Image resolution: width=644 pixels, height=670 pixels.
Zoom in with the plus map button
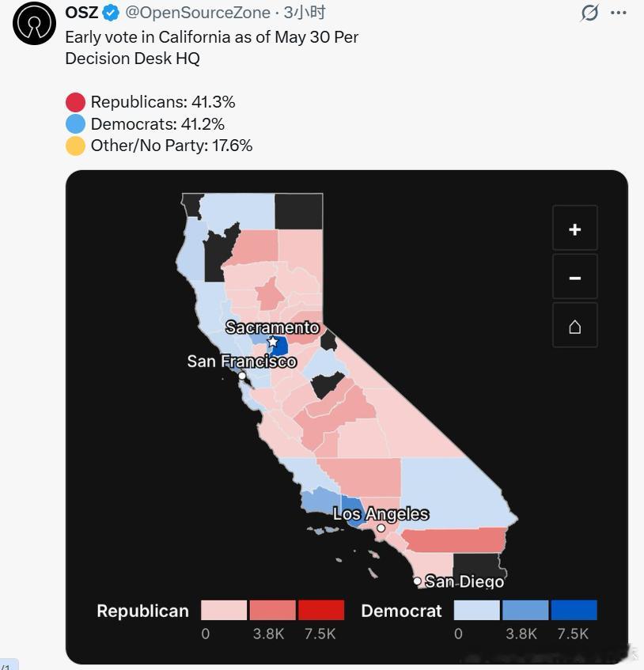click(574, 228)
